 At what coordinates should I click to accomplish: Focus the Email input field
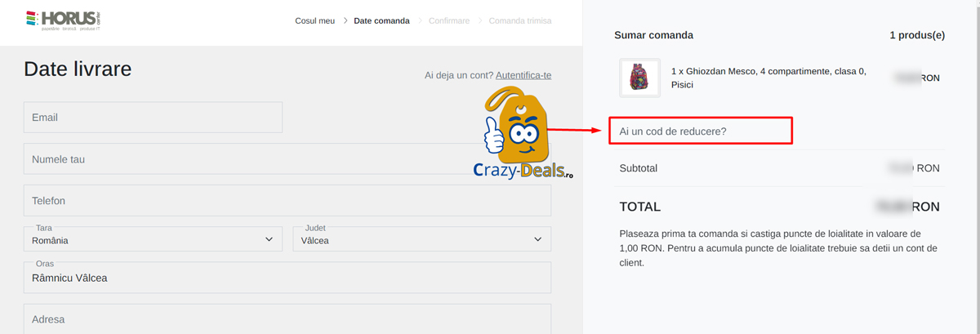153,118
